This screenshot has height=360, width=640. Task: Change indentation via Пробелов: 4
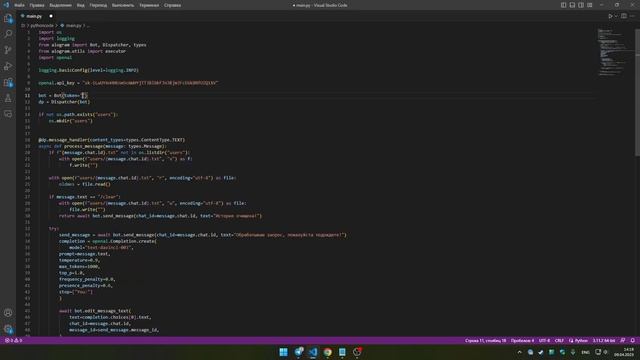[x=522, y=340]
